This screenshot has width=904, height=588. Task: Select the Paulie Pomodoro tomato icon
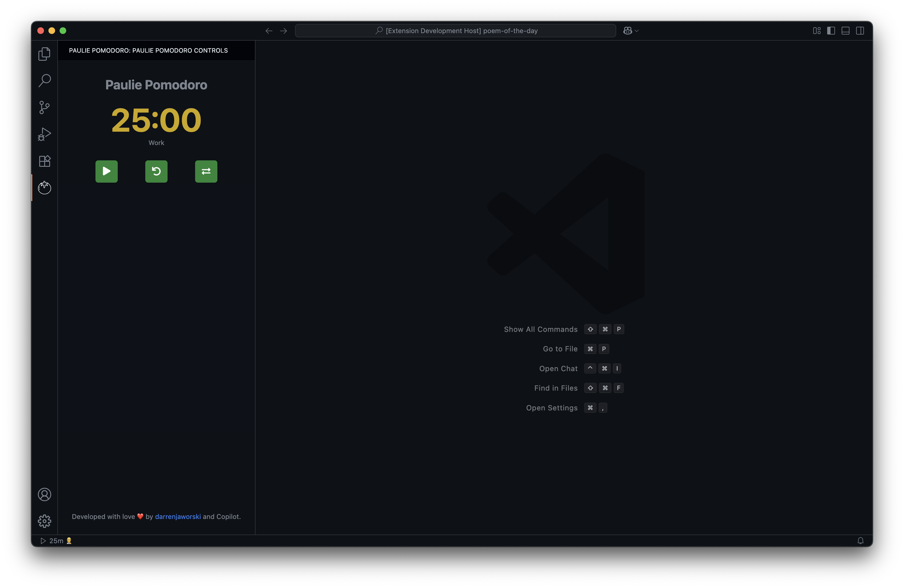45,188
